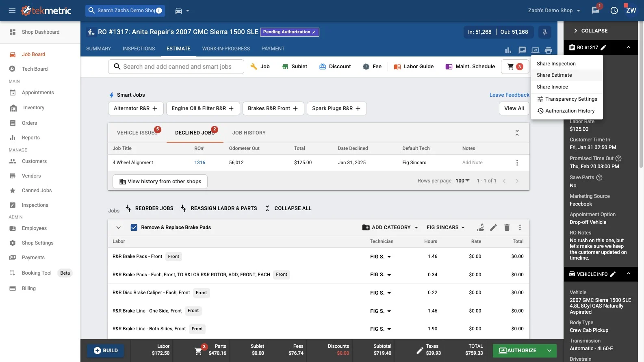Click Reorder Jobs
This screenshot has height=362, width=644.
tap(149, 208)
